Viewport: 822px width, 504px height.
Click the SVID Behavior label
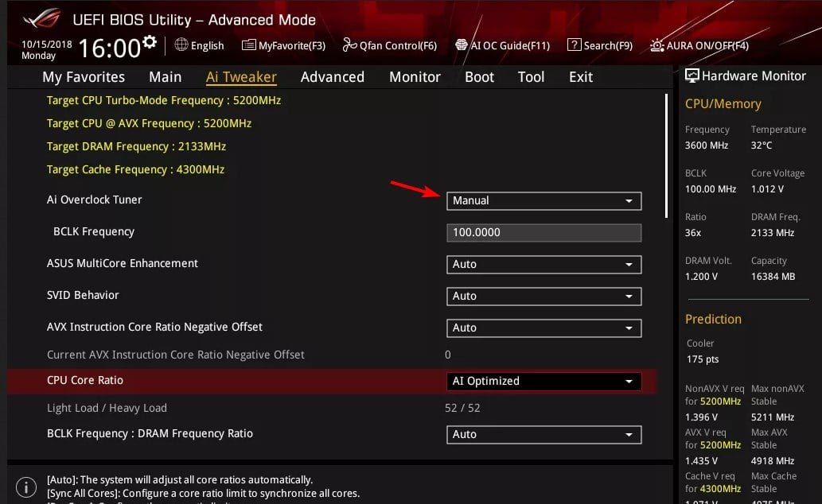[x=83, y=295]
